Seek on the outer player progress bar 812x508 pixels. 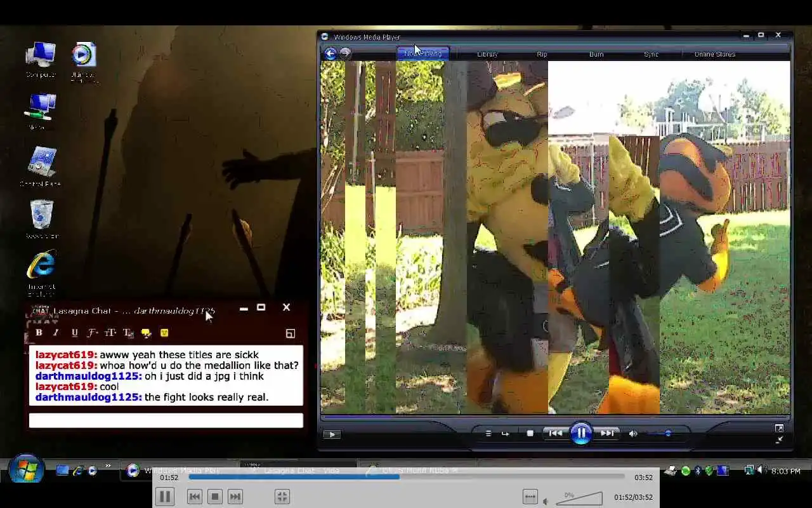(x=406, y=477)
